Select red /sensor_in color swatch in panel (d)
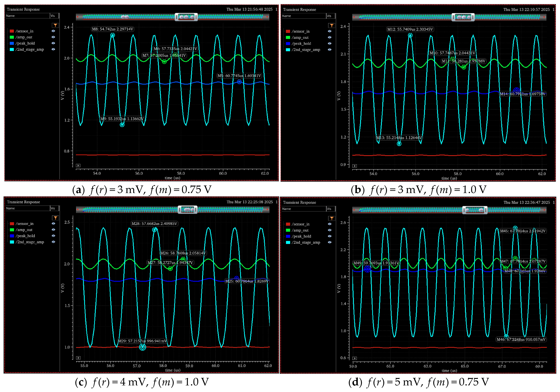Image resolution: width=560 pixels, height=392 pixels. pyautogui.click(x=288, y=224)
